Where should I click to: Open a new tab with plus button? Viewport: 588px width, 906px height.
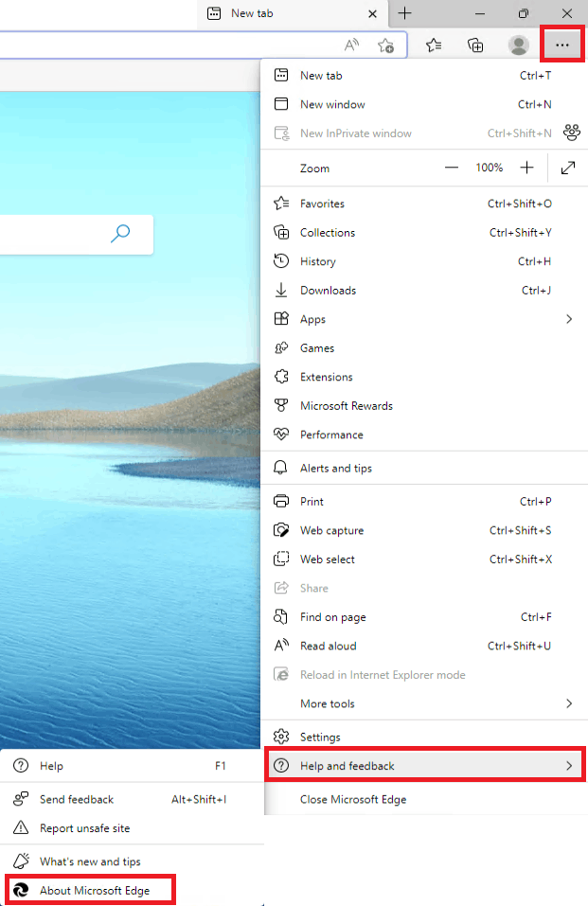404,13
